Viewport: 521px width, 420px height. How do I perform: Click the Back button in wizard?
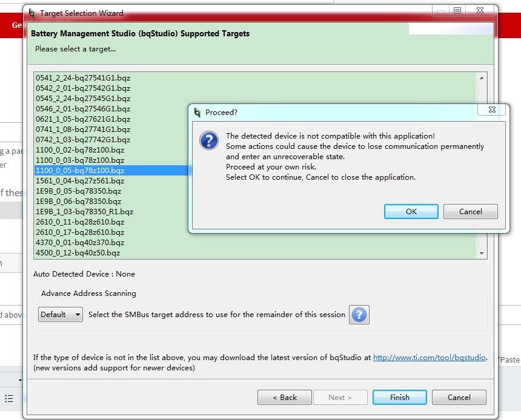(x=284, y=397)
